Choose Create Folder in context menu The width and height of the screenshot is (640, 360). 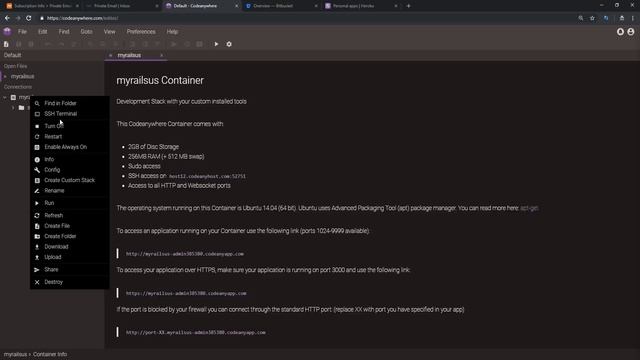69,236
